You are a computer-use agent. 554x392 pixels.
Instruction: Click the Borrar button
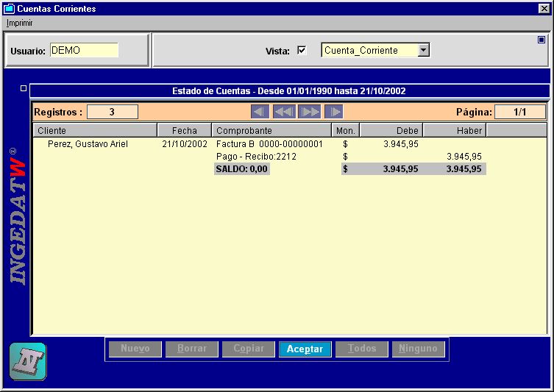point(192,349)
